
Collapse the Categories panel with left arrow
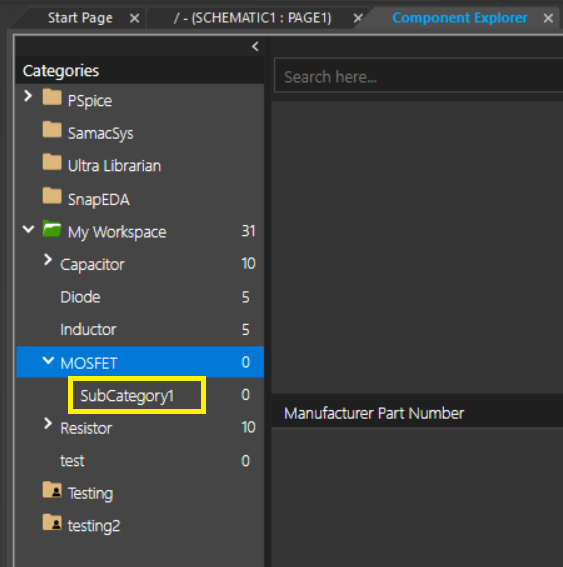(x=255, y=46)
